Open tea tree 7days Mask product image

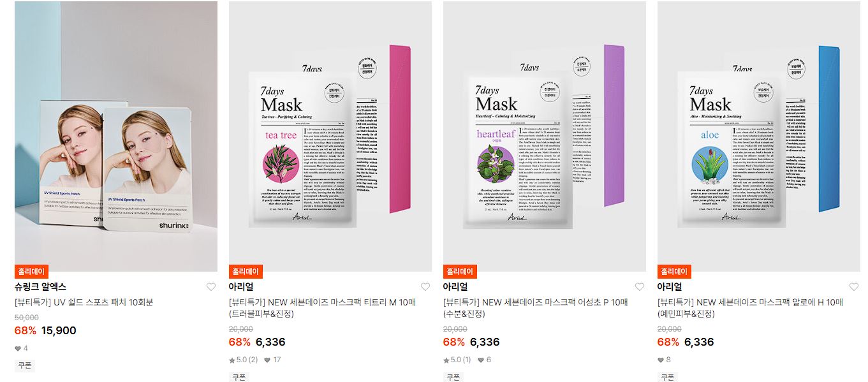pyautogui.click(x=330, y=136)
